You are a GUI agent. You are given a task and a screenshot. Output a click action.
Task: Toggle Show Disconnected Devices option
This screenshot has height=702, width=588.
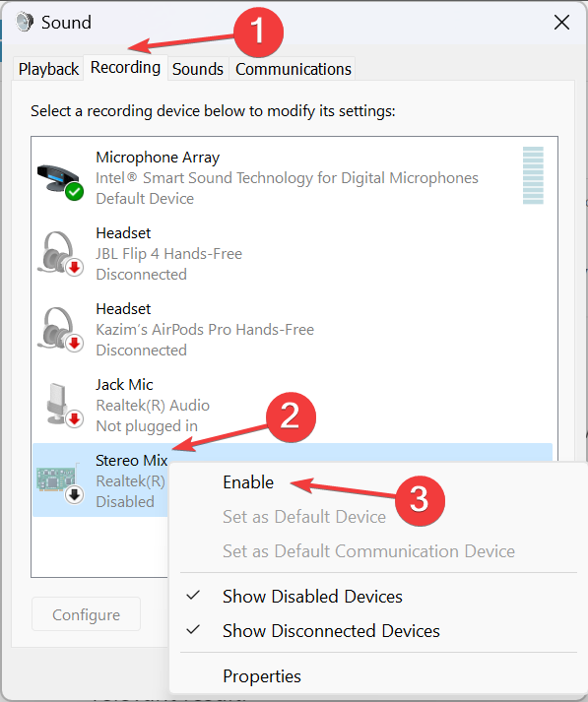[331, 631]
